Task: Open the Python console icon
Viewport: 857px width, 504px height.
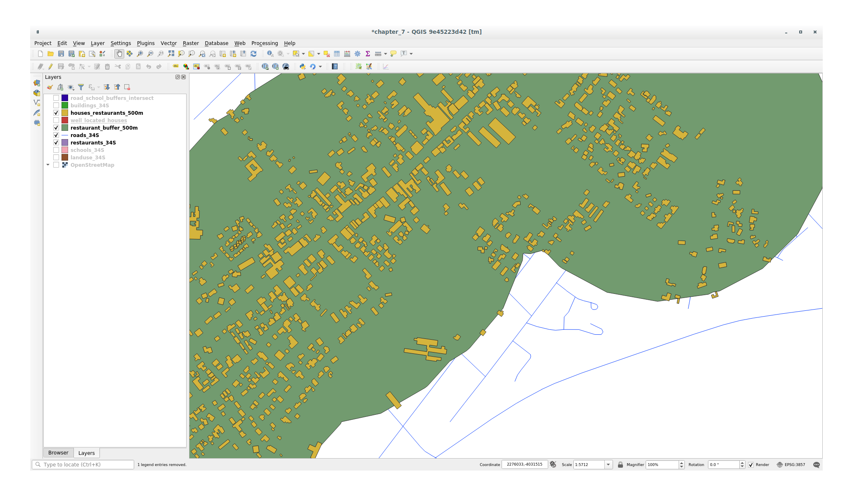Action: pyautogui.click(x=303, y=66)
